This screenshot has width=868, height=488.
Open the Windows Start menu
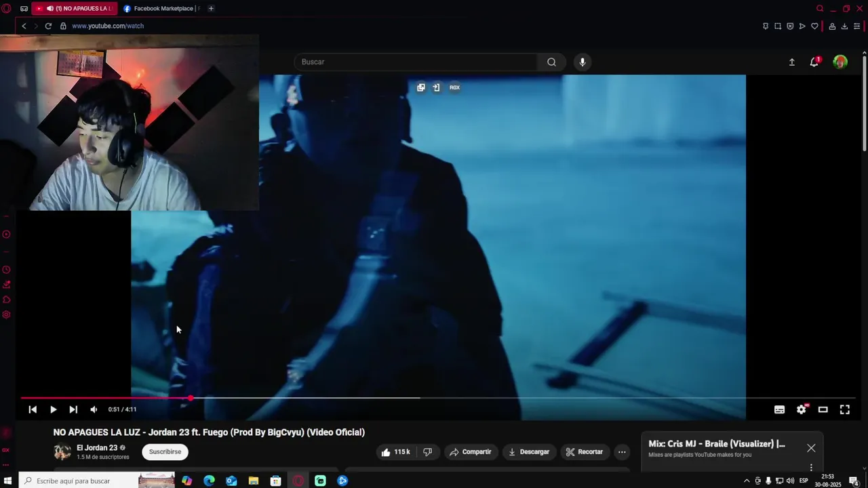(9, 481)
